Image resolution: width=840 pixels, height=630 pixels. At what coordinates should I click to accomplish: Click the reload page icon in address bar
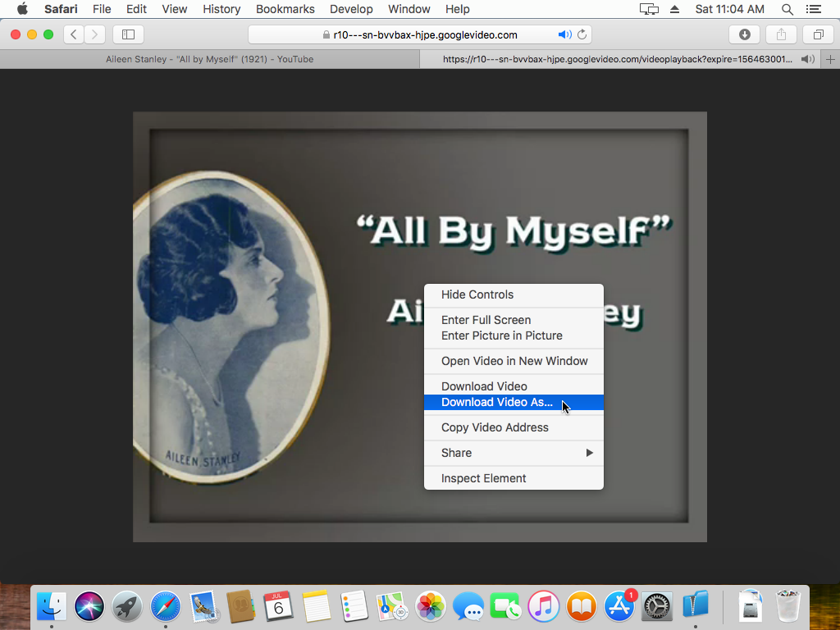[x=582, y=34]
